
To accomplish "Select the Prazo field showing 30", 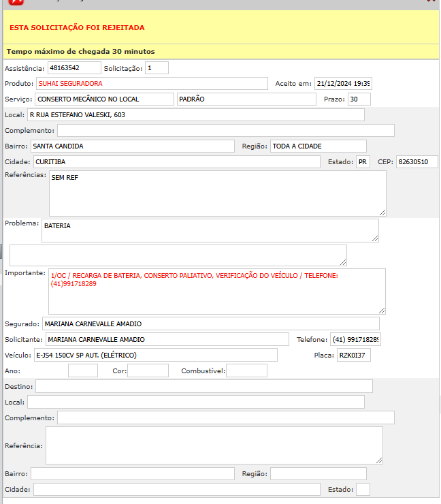I will click(x=359, y=99).
